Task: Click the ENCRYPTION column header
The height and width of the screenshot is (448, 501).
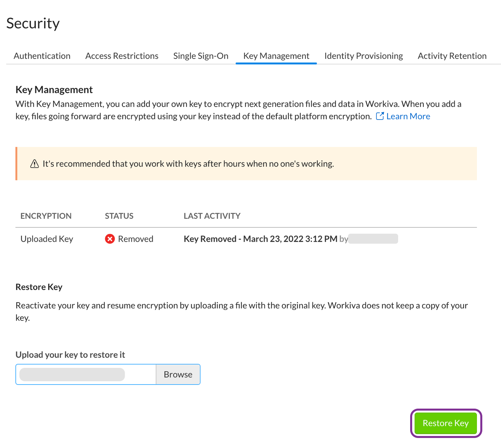Action: pyautogui.click(x=46, y=216)
